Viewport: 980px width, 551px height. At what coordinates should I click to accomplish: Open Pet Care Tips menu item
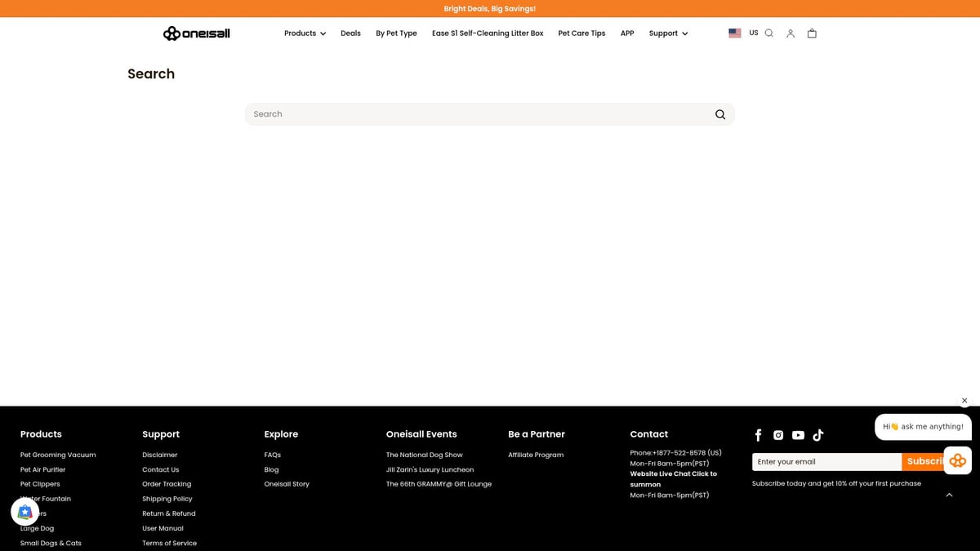coord(581,33)
